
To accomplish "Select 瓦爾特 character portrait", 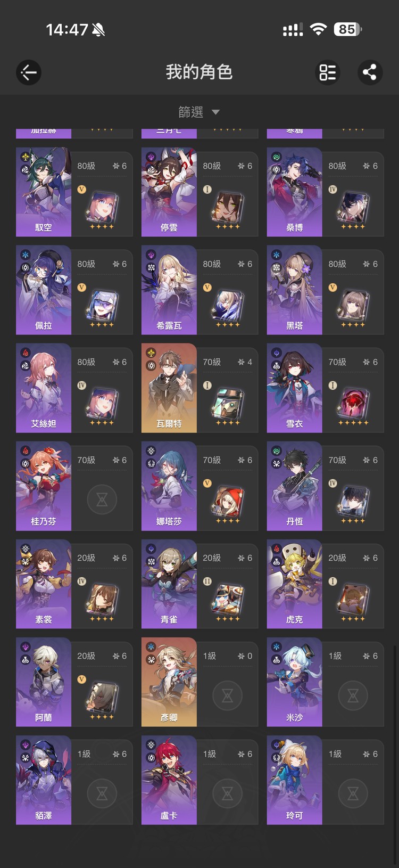I will 169,388.
